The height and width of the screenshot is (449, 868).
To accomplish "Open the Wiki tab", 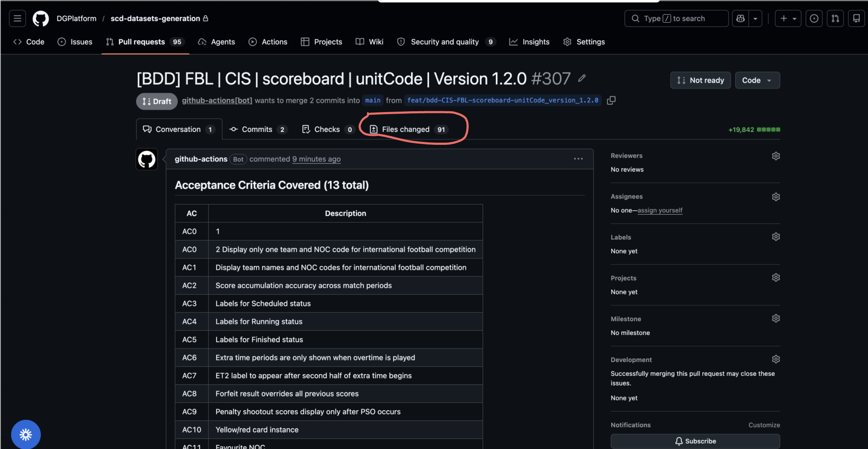I will pyautogui.click(x=370, y=42).
